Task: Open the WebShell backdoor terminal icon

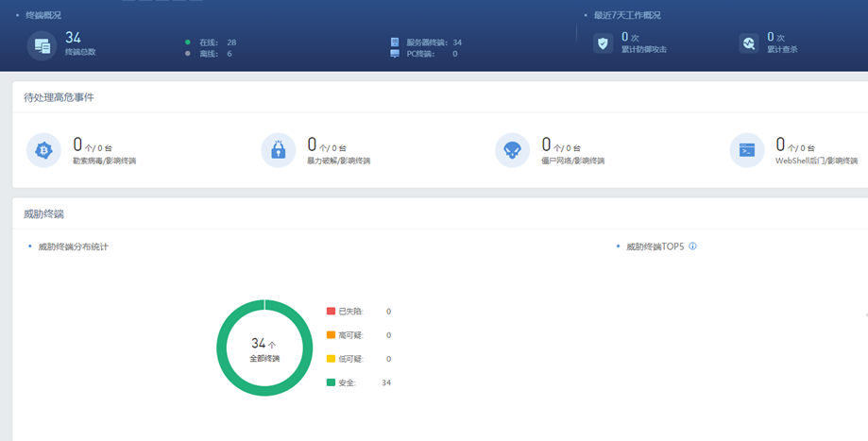Action: click(747, 150)
